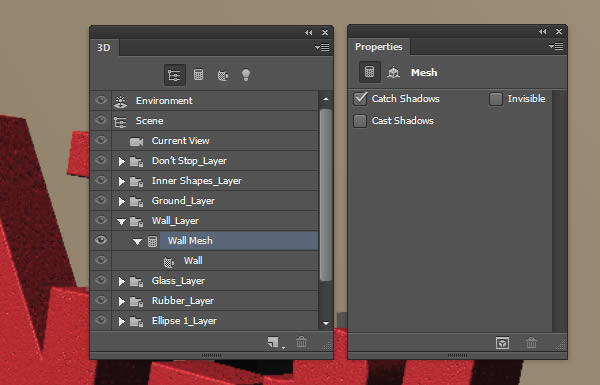Screen dimensions: 600x385
Task: Click trash icon in 3D panel footer
Action: coord(302,342)
